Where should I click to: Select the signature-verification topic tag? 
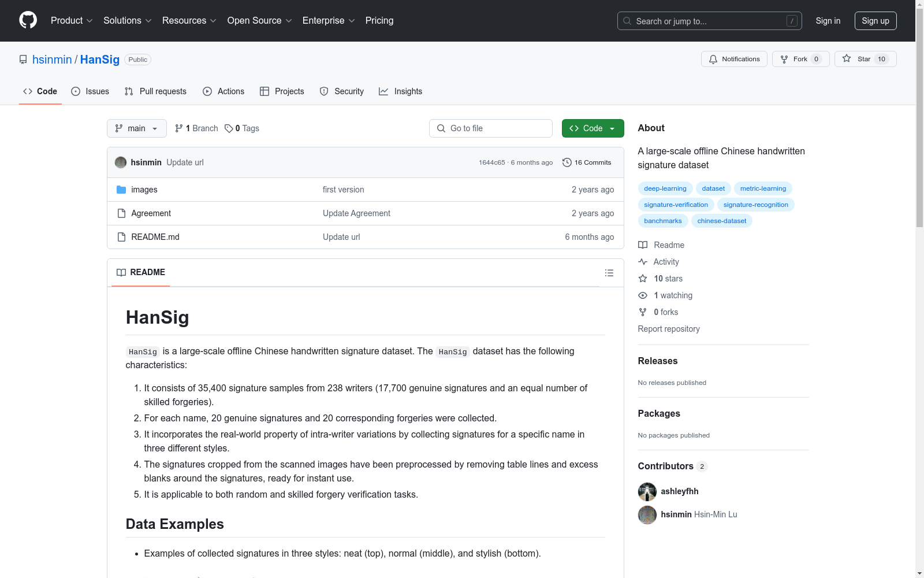click(x=676, y=205)
